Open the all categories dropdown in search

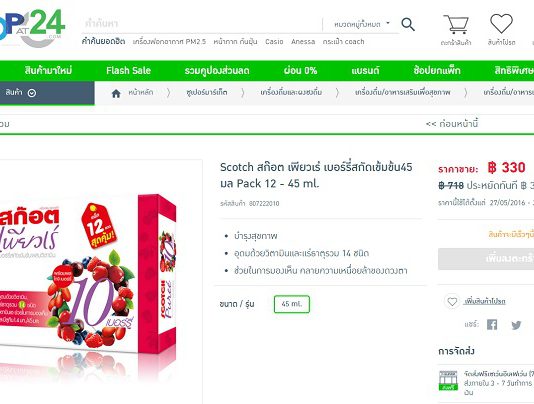pyautogui.click(x=362, y=24)
